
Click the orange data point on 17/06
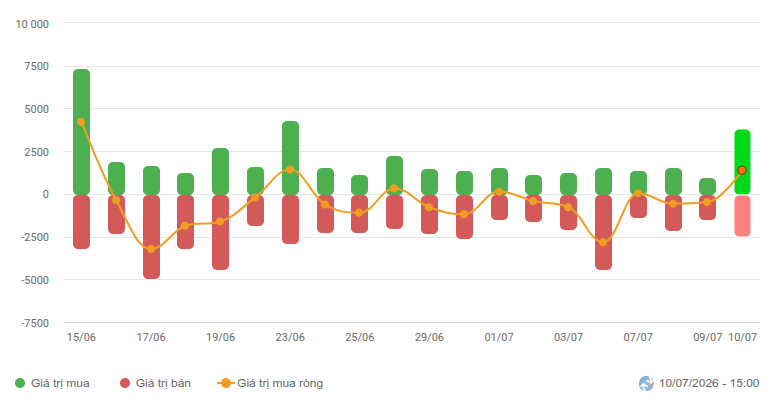pyautogui.click(x=151, y=249)
